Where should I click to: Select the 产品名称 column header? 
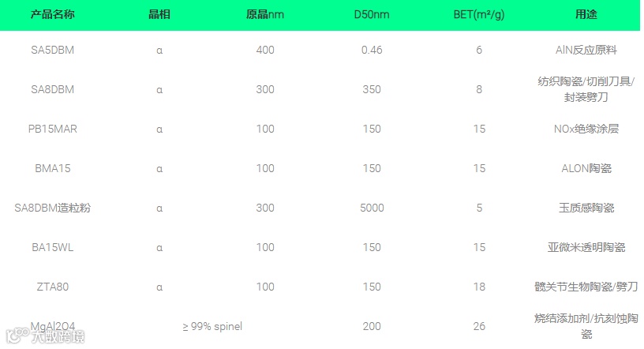tap(53, 14)
